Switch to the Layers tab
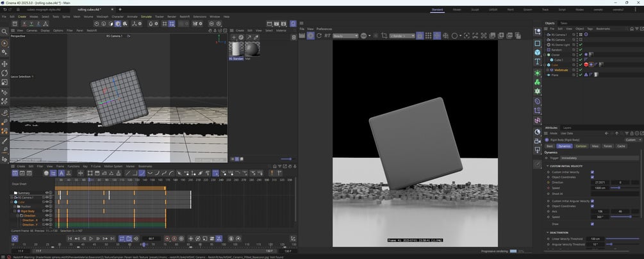This screenshot has width=644, height=259. (567, 128)
